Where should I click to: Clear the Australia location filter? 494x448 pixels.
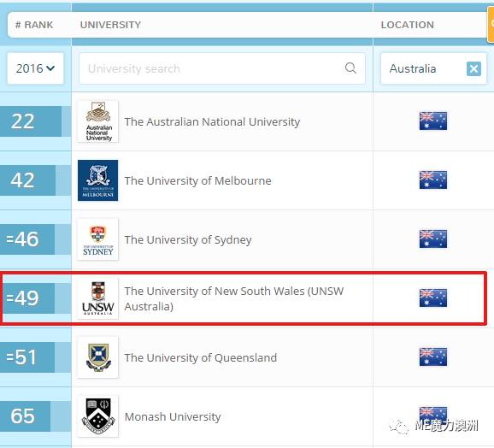click(473, 68)
